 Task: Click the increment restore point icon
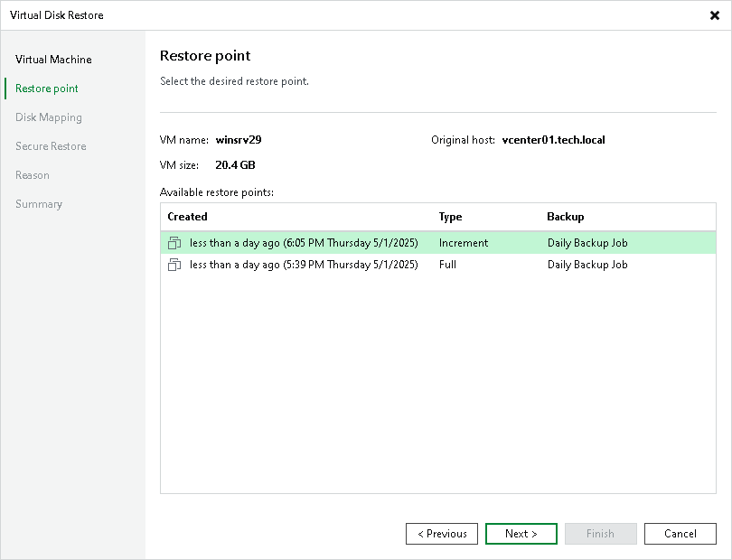[174, 242]
